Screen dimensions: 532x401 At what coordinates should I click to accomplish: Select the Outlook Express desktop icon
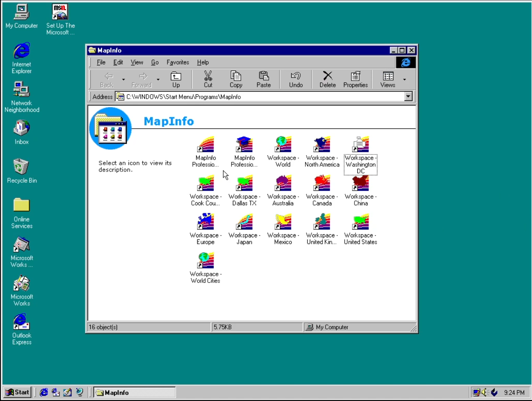click(22, 329)
